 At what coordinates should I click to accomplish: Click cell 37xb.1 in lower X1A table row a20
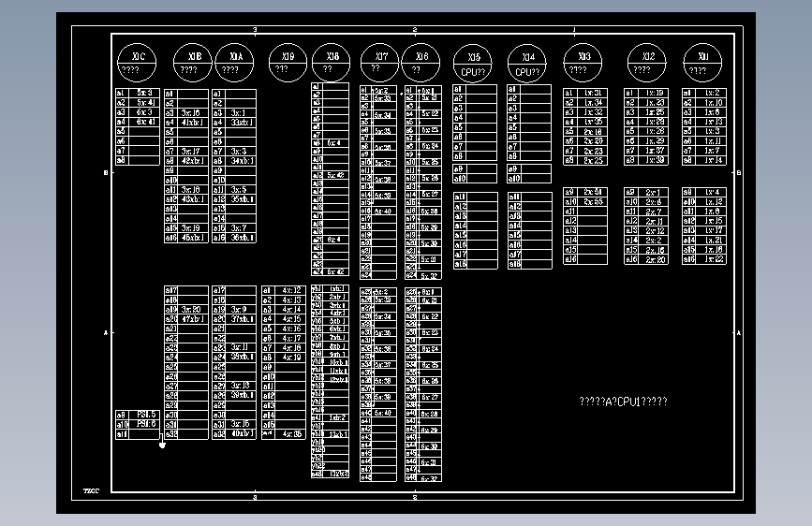pyautogui.click(x=241, y=319)
